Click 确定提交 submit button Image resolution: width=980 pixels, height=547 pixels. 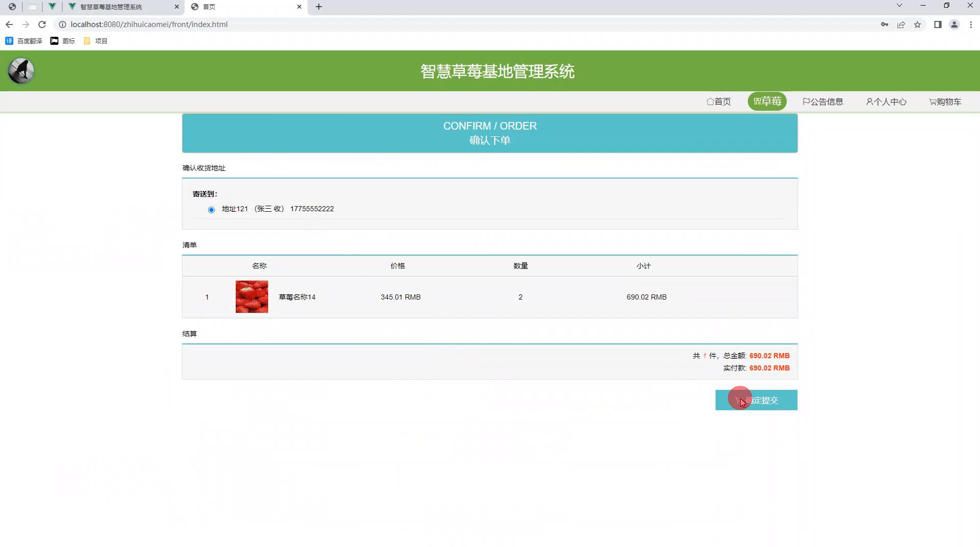pos(756,400)
